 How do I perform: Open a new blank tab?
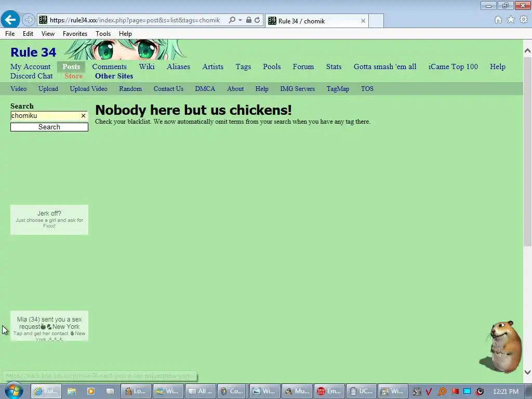[376, 21]
